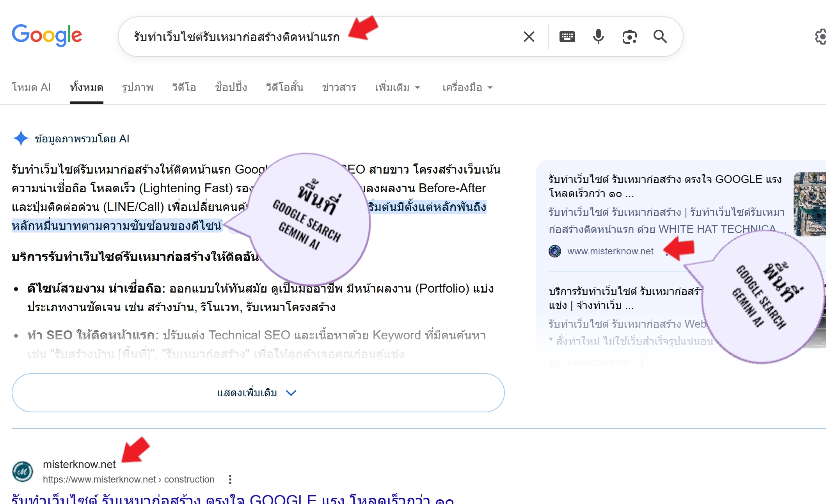Clear the search box text
Viewport: 826px width, 504px height.
[x=529, y=37]
